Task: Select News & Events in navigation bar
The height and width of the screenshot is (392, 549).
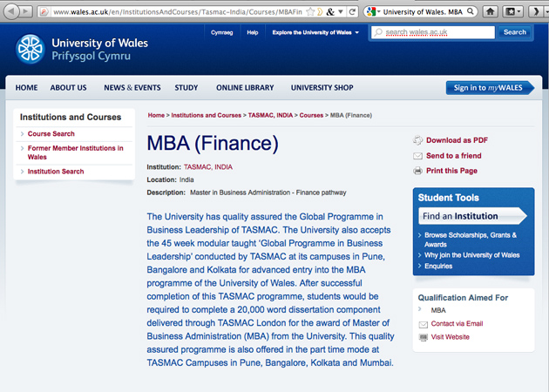Action: (x=132, y=88)
